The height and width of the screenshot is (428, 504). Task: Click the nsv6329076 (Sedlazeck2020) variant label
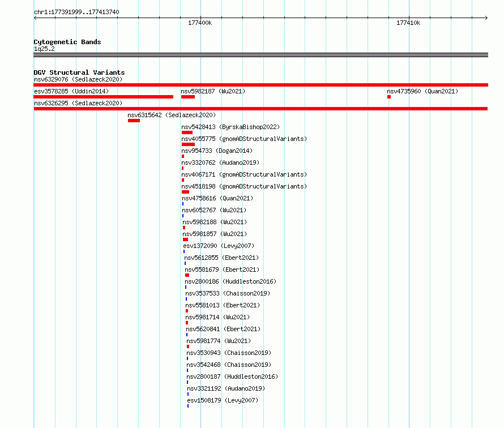78,79
